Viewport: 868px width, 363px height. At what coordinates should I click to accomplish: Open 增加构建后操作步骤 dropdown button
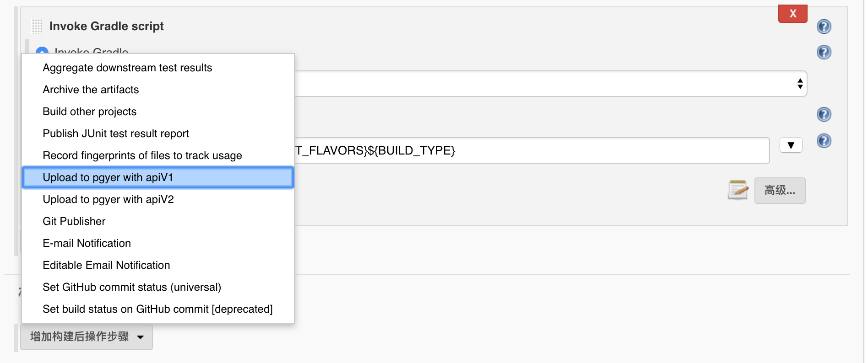tap(87, 337)
